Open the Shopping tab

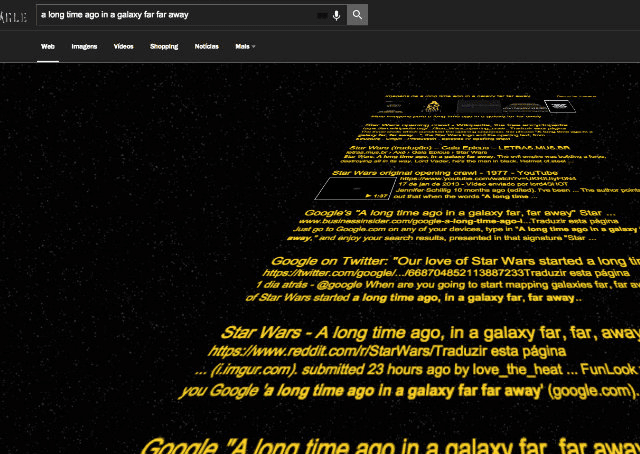(x=164, y=47)
